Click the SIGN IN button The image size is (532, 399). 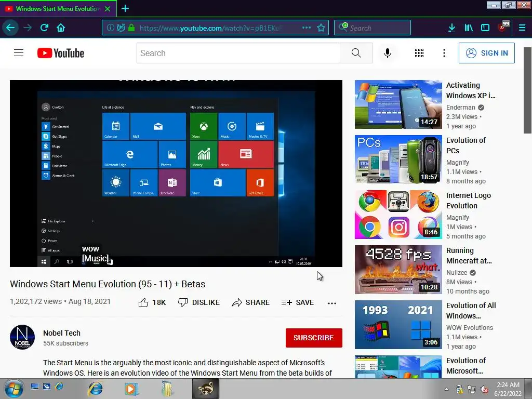click(486, 53)
